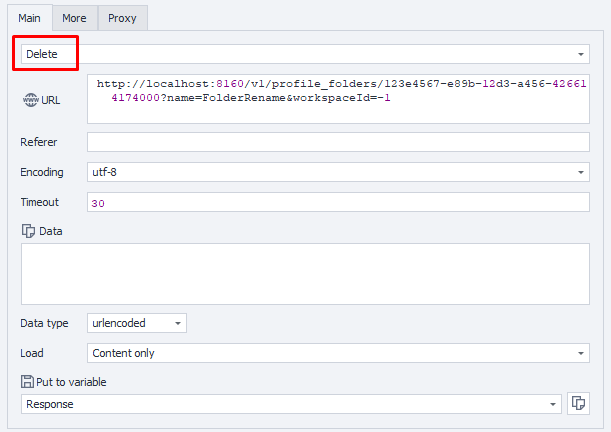This screenshot has width=611, height=432.
Task: Switch to the More tab
Action: pyautogui.click(x=73, y=18)
